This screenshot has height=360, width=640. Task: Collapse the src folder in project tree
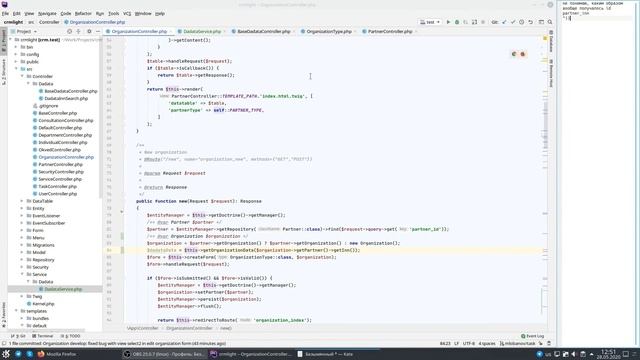coord(16,69)
